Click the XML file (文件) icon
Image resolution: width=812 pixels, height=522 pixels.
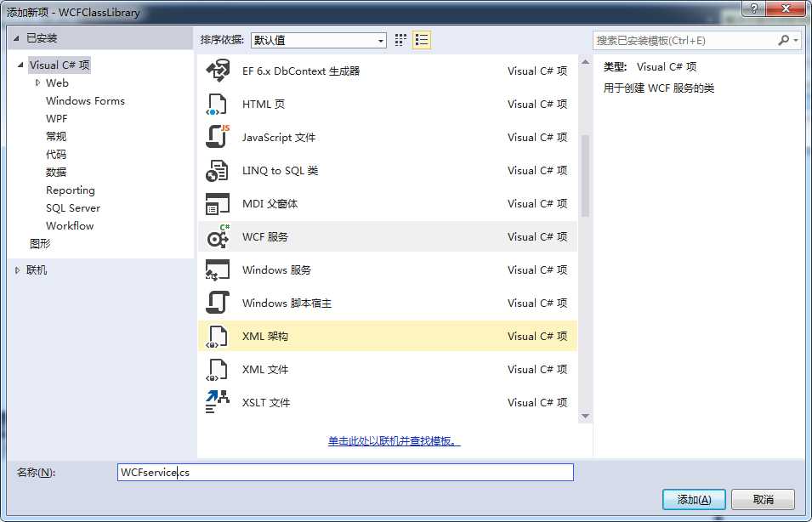(217, 369)
